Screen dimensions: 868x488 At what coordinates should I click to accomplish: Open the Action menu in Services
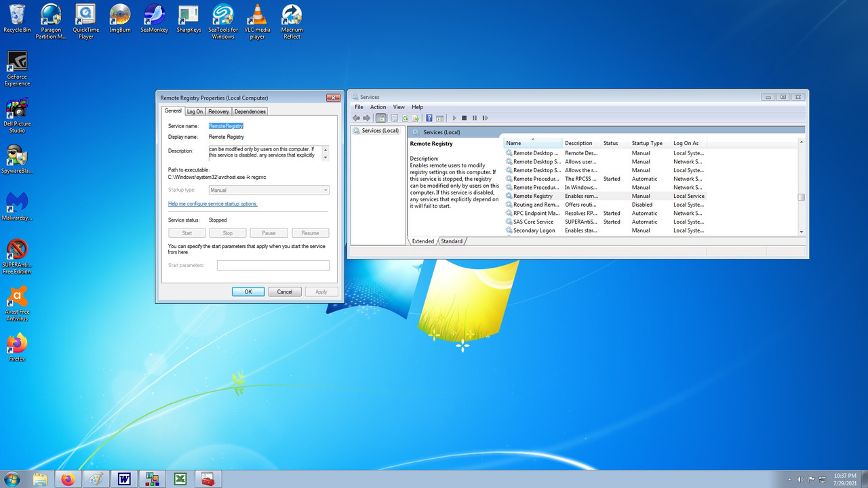coord(378,107)
